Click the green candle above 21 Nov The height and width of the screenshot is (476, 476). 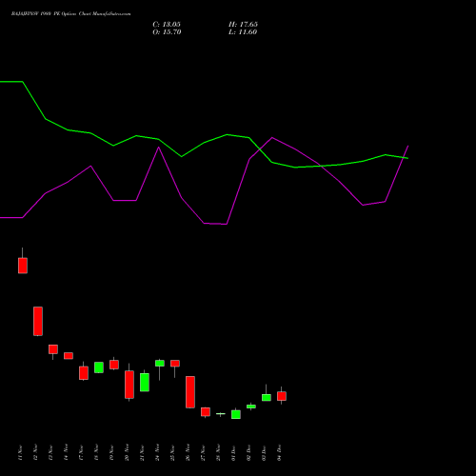point(145,383)
